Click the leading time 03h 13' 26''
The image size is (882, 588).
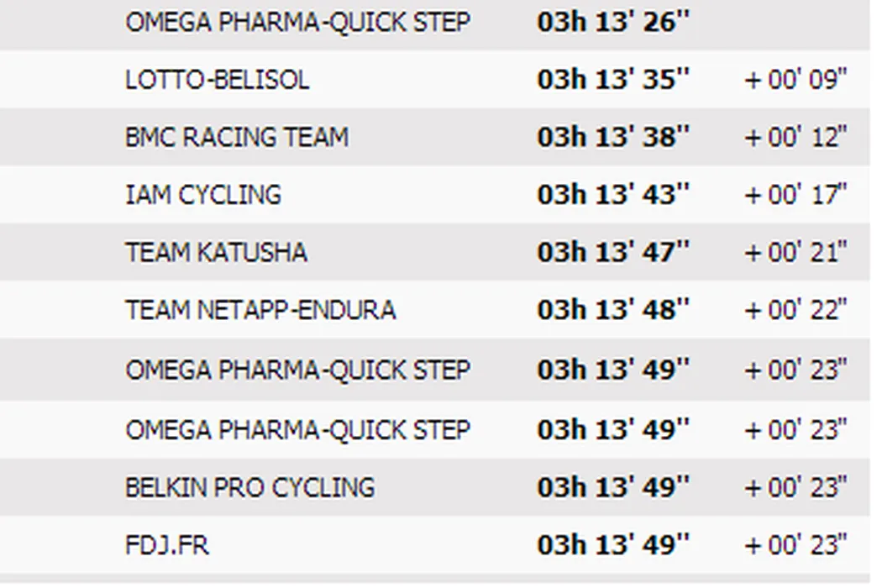[x=613, y=23]
